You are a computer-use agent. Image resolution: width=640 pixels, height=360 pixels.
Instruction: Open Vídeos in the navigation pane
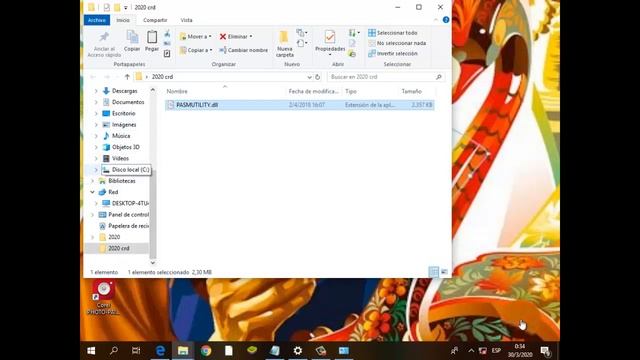point(120,158)
